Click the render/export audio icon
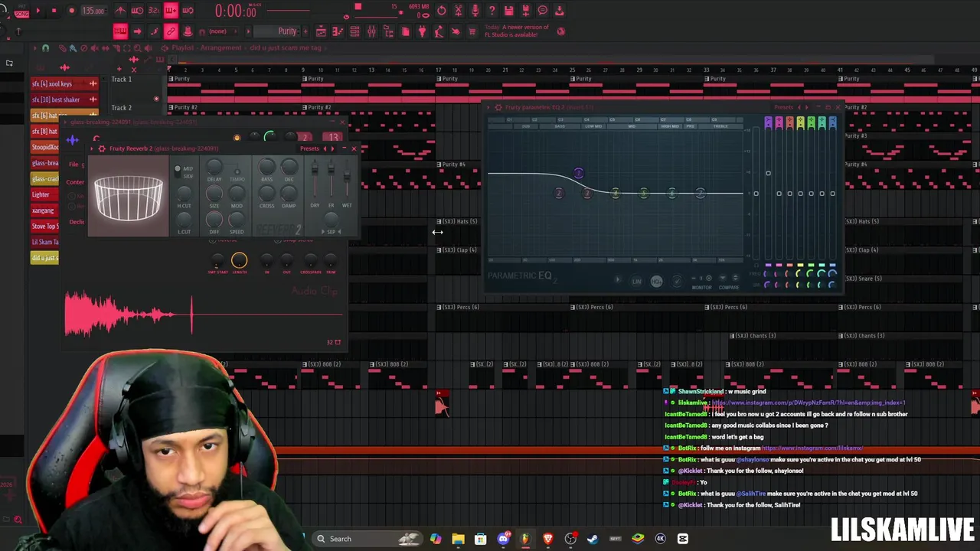 (525, 11)
